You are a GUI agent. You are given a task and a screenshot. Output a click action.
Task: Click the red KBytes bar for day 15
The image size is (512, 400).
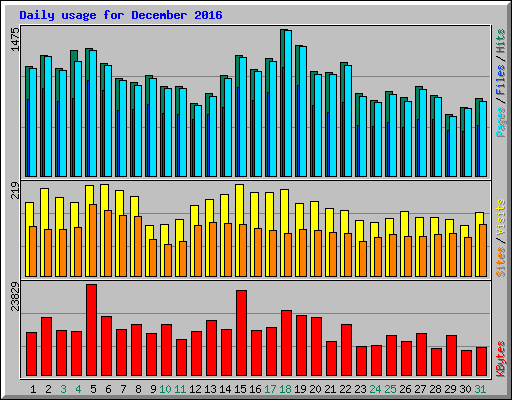(x=242, y=333)
